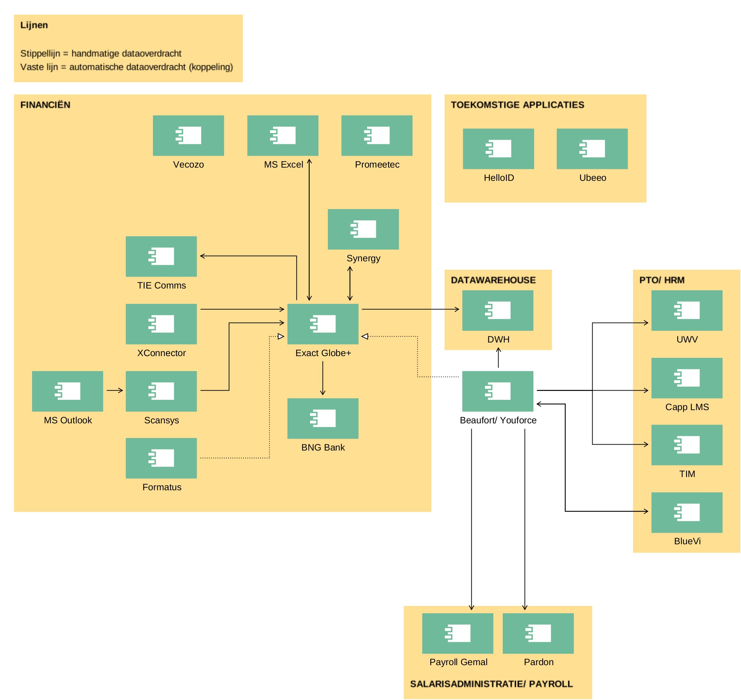Click the SALARISADMINISTRATIE/ PAYROLL group title
741x700 pixels.
tap(492, 684)
